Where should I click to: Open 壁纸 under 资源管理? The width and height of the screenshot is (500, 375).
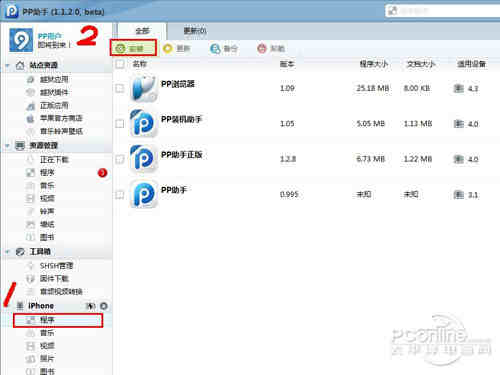[47, 224]
